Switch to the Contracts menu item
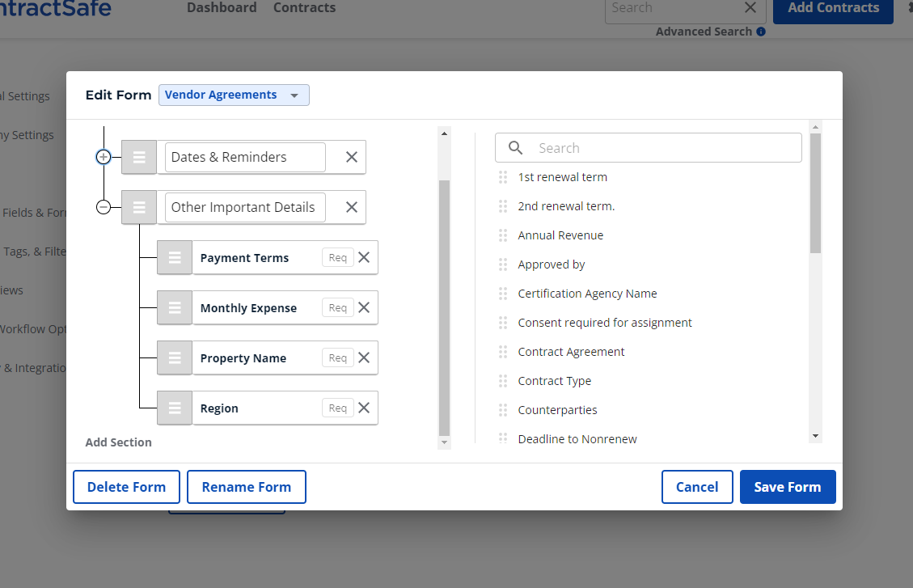This screenshot has height=588, width=913. point(304,7)
